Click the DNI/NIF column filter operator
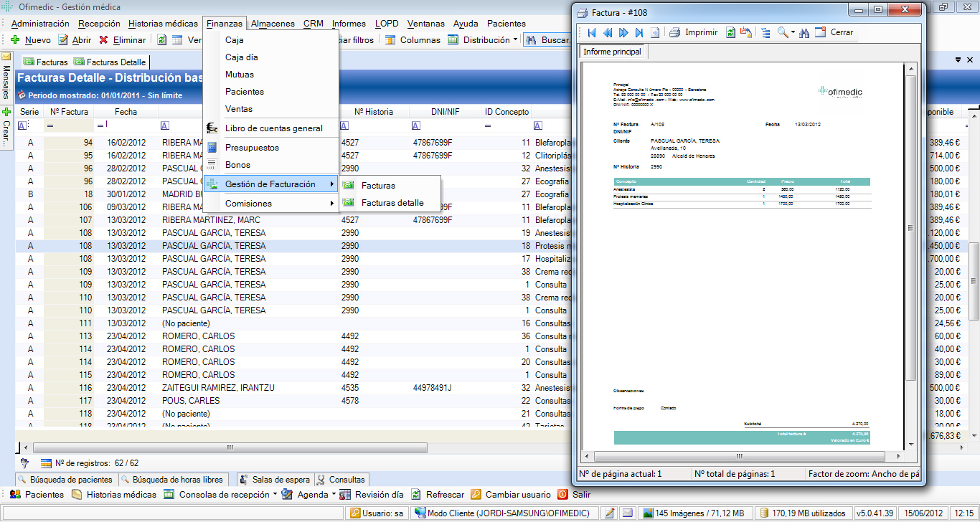The height and width of the screenshot is (522, 980). tap(417, 126)
